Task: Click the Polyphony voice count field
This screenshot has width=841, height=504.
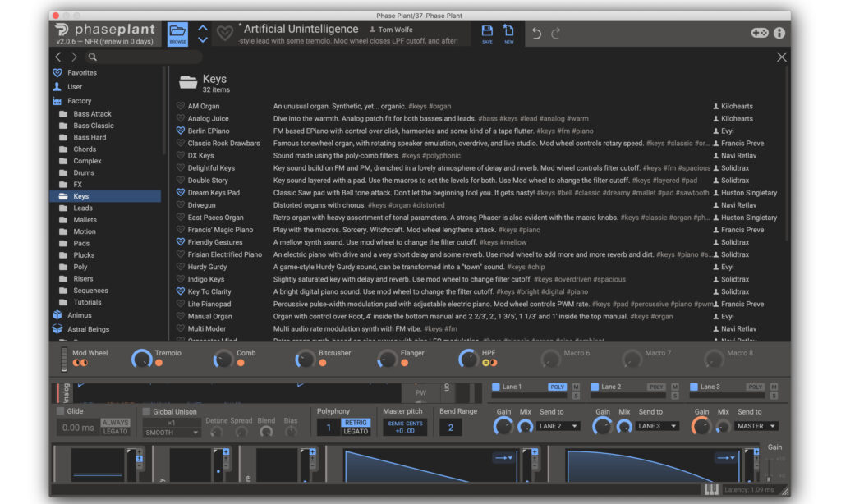Action: pos(329,428)
